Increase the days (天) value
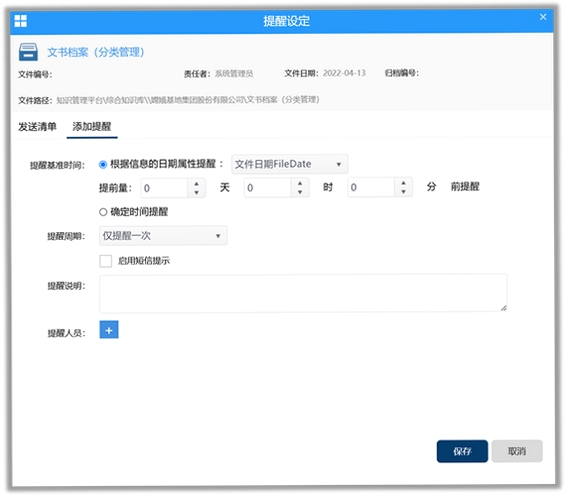 click(196, 183)
